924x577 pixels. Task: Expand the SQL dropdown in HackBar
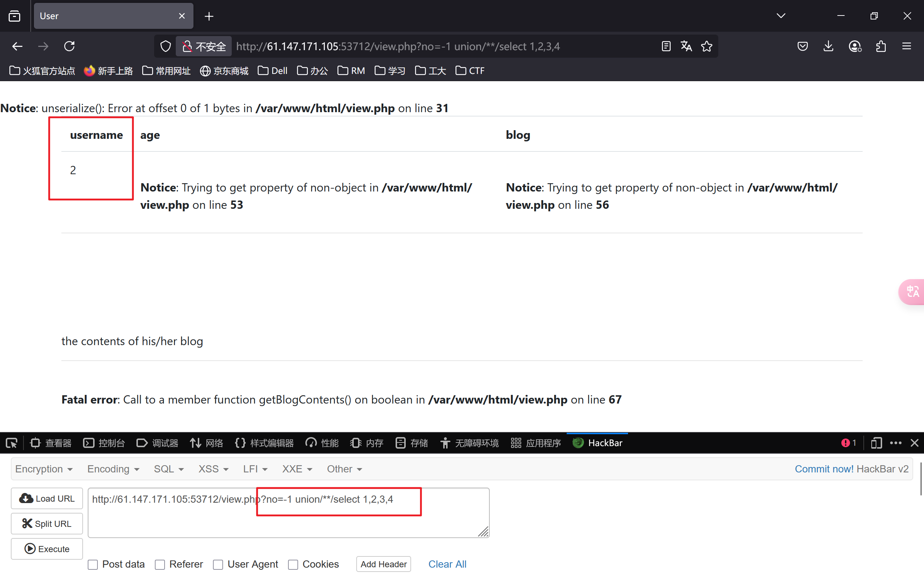169,469
